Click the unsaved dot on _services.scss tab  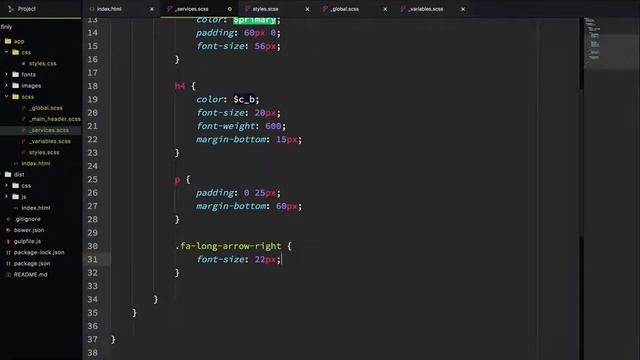point(229,9)
